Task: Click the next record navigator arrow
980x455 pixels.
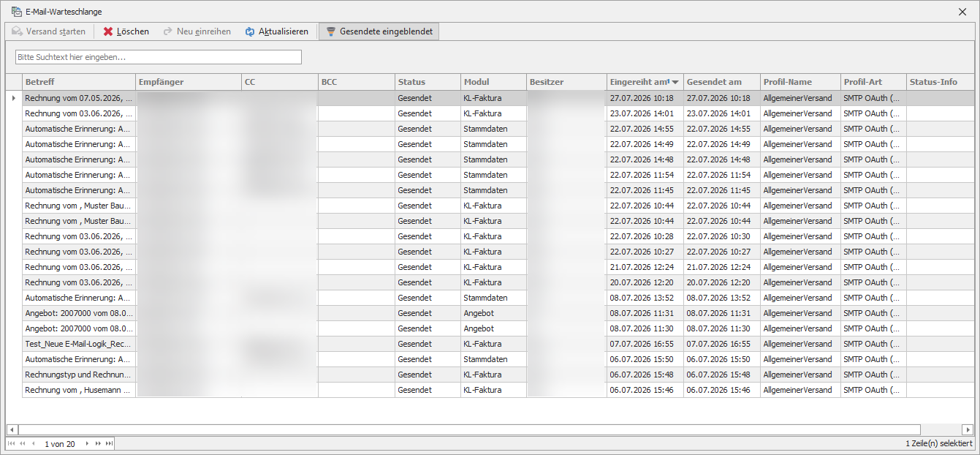Action: click(x=87, y=444)
